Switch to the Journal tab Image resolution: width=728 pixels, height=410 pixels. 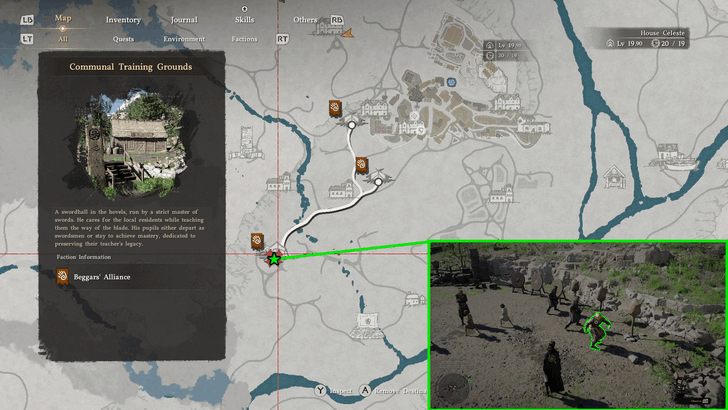click(x=184, y=20)
